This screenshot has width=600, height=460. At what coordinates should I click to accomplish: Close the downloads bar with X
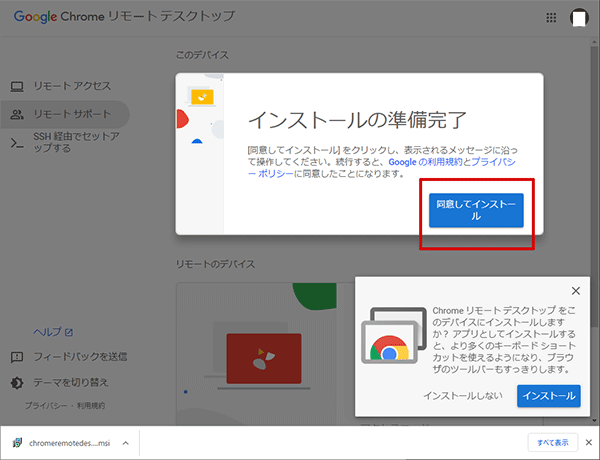589,442
